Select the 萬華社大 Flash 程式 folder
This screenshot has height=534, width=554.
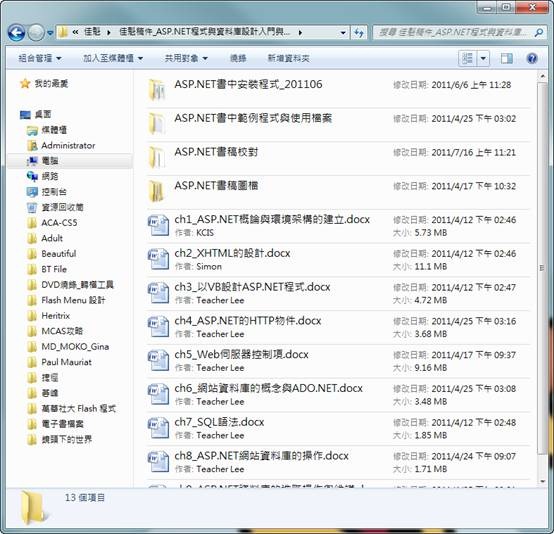pos(71,409)
